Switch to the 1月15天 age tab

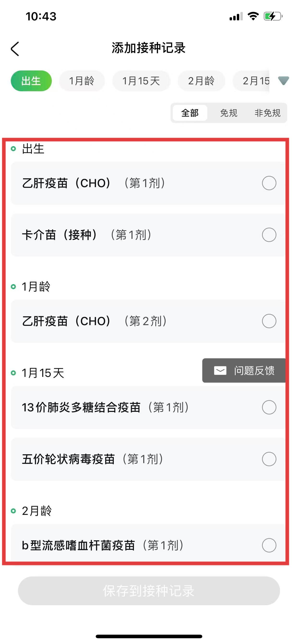point(141,81)
